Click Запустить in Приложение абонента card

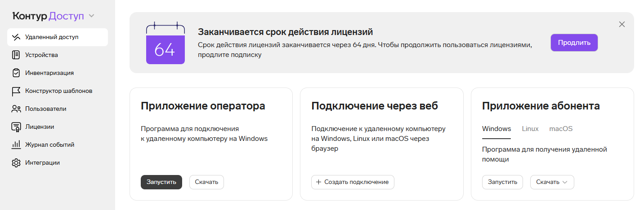(502, 182)
